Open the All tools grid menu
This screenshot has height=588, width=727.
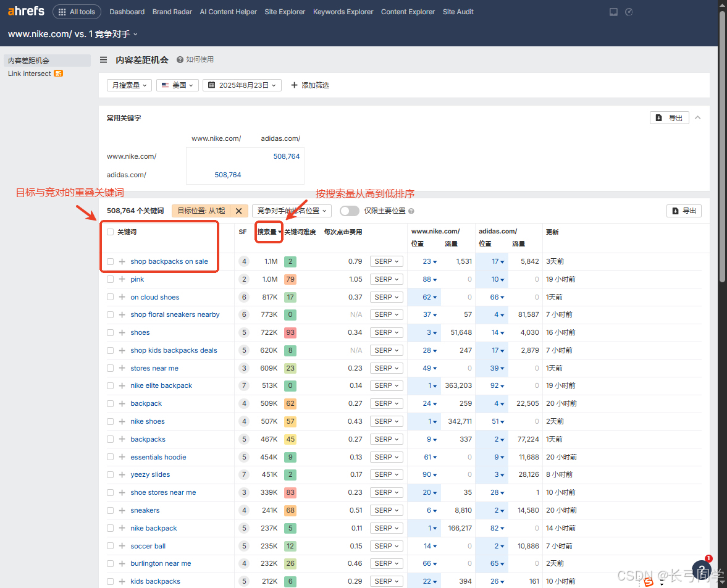[x=77, y=12]
